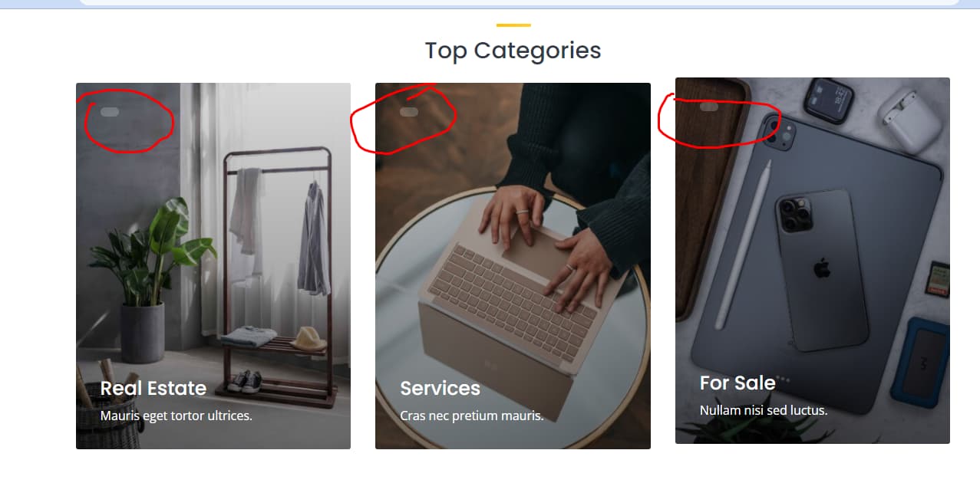Focus the browser address bar
Screen dimensions: 980x483
(x=520, y=2)
